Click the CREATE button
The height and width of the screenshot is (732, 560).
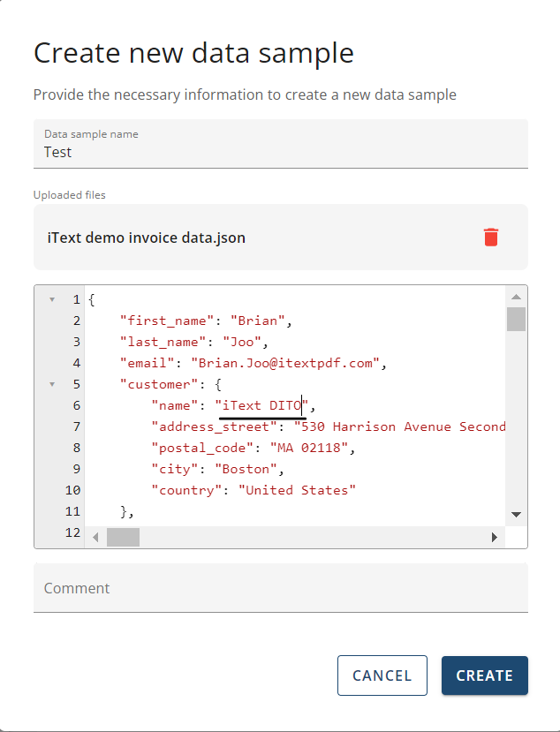484,675
